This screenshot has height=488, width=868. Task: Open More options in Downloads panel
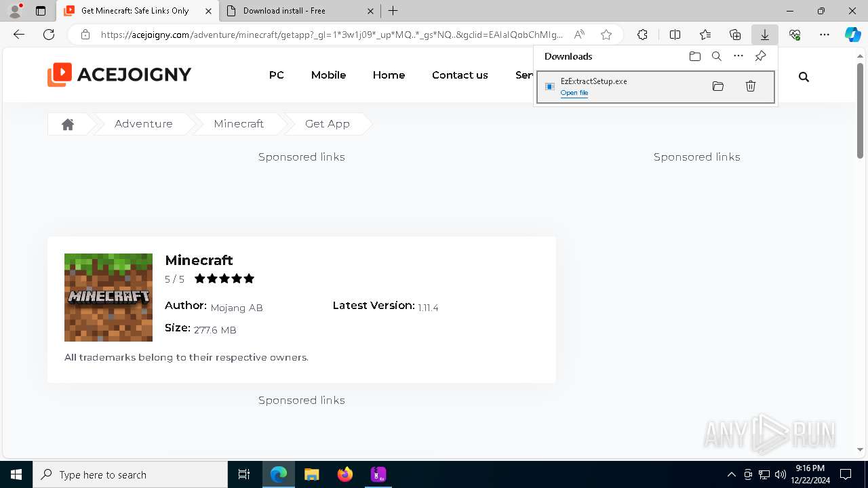pyautogui.click(x=738, y=56)
